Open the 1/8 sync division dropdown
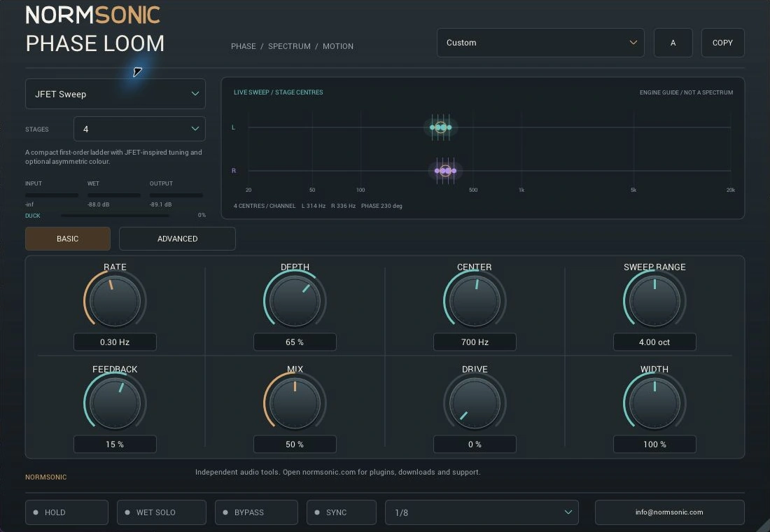 pos(482,512)
